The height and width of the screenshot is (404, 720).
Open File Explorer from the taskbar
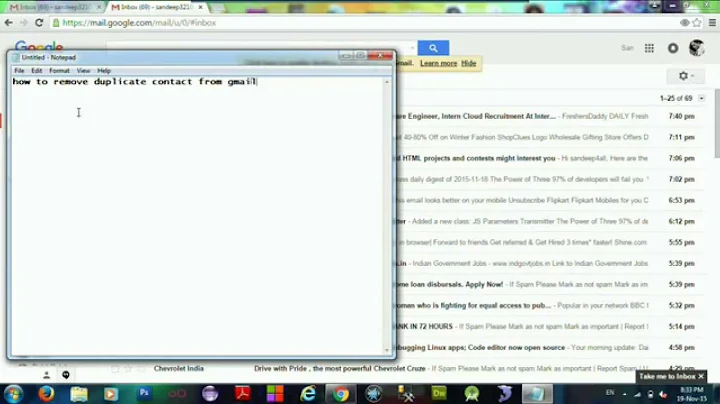click(79, 394)
